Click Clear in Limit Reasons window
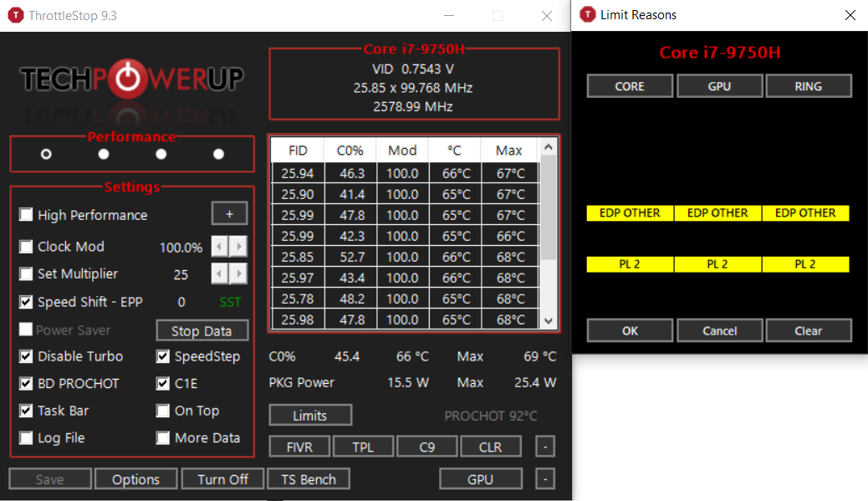The width and height of the screenshot is (868, 501). [809, 330]
